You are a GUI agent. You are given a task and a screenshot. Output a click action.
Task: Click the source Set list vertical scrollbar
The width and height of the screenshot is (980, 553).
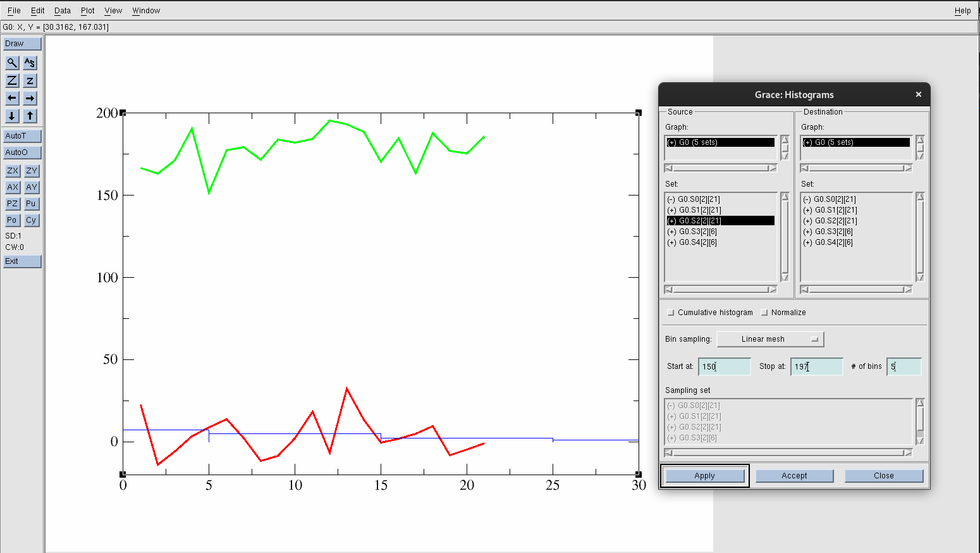pos(785,237)
